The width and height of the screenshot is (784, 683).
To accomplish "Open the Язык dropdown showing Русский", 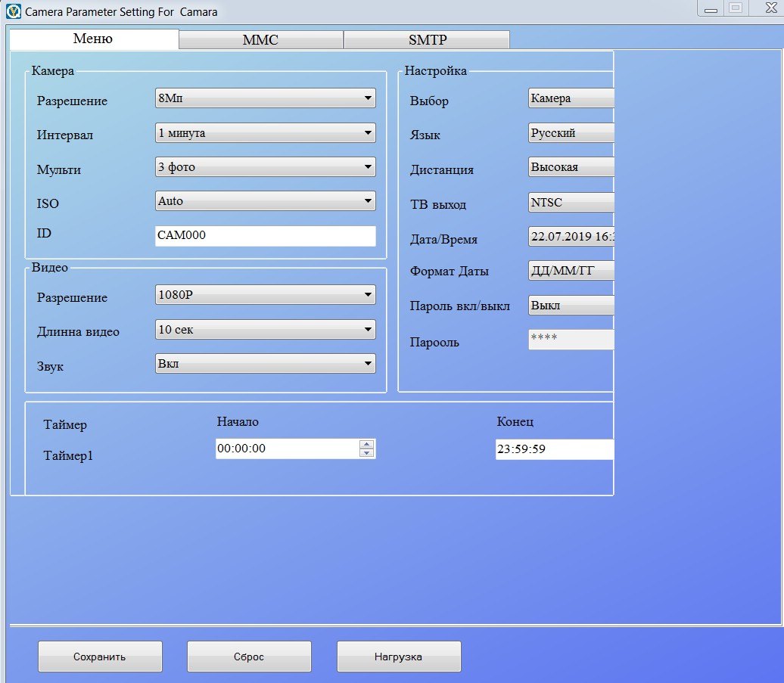I will tap(571, 133).
